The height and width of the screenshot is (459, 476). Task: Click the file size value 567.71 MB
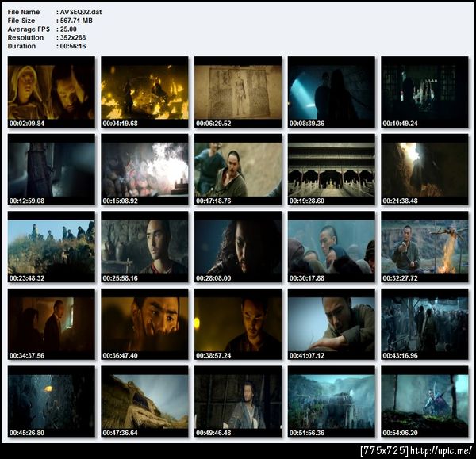(76, 21)
